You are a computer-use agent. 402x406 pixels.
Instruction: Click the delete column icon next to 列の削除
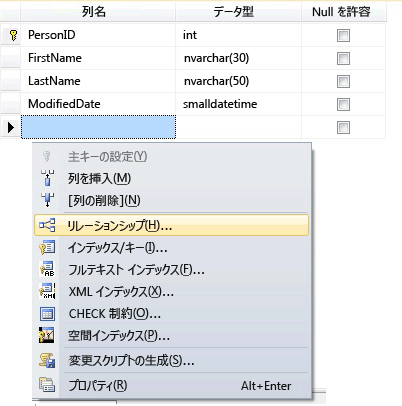pyautogui.click(x=47, y=200)
